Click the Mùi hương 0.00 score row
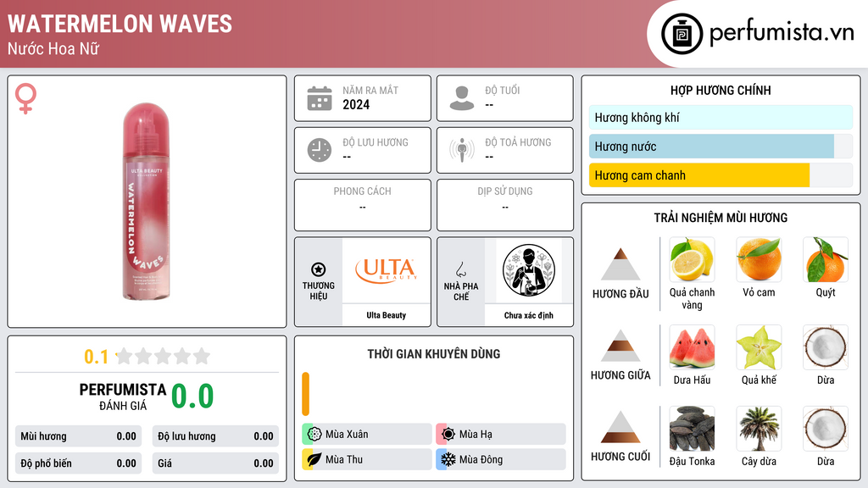Viewport: 868px width, 488px height. (78, 436)
